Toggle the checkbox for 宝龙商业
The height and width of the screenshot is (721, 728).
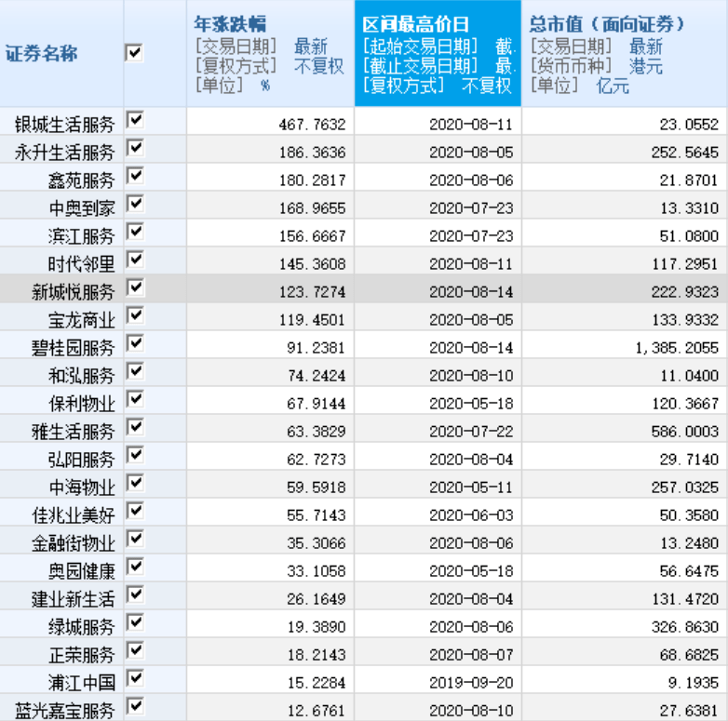pyautogui.click(x=135, y=315)
